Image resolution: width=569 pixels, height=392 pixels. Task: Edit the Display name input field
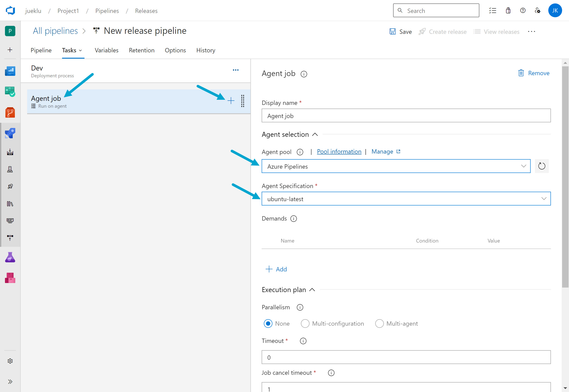(406, 115)
